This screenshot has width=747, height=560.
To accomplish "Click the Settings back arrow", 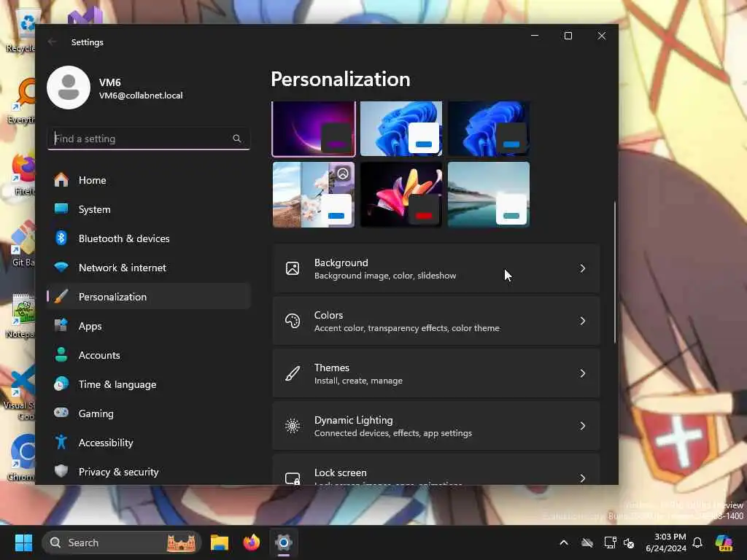I will click(53, 42).
